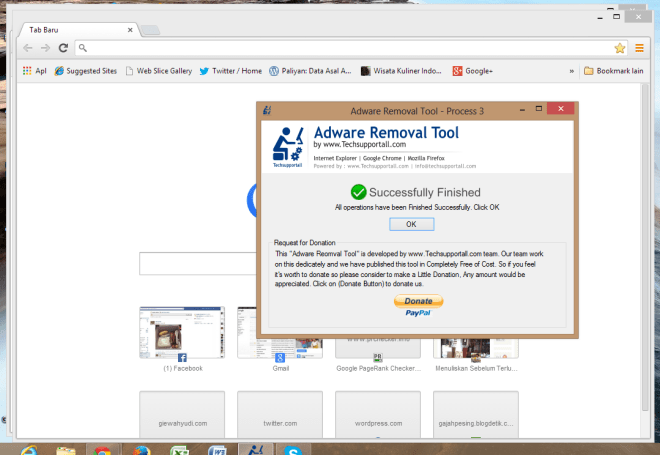Open the giewahyudi.com tile
The image size is (660, 455).
(x=182, y=415)
